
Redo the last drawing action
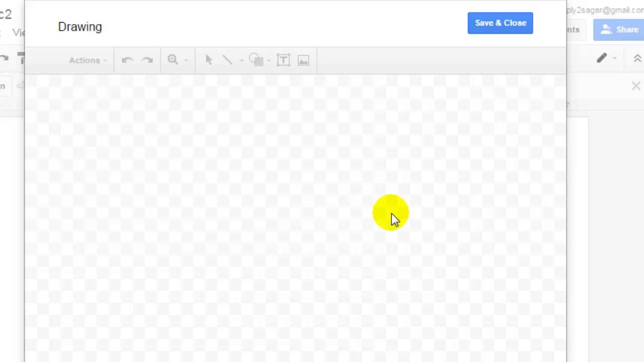[147, 60]
